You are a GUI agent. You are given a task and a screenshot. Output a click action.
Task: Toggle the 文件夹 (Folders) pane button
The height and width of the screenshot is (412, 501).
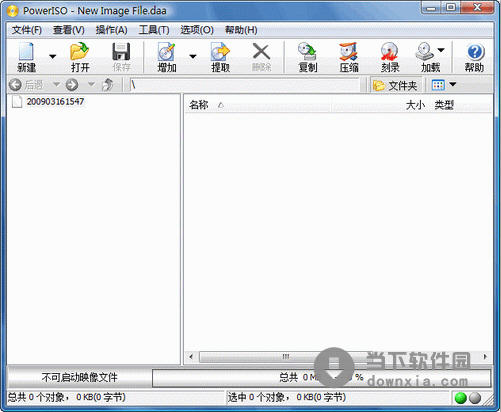click(395, 85)
